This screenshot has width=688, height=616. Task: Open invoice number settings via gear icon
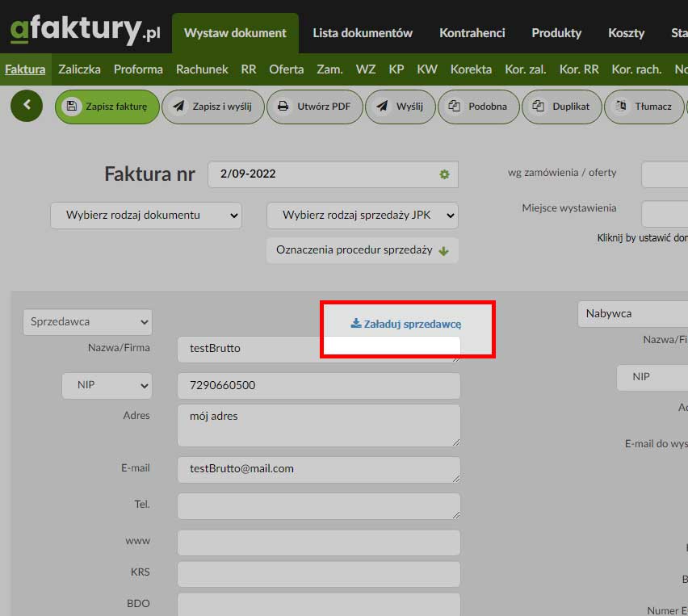(443, 174)
